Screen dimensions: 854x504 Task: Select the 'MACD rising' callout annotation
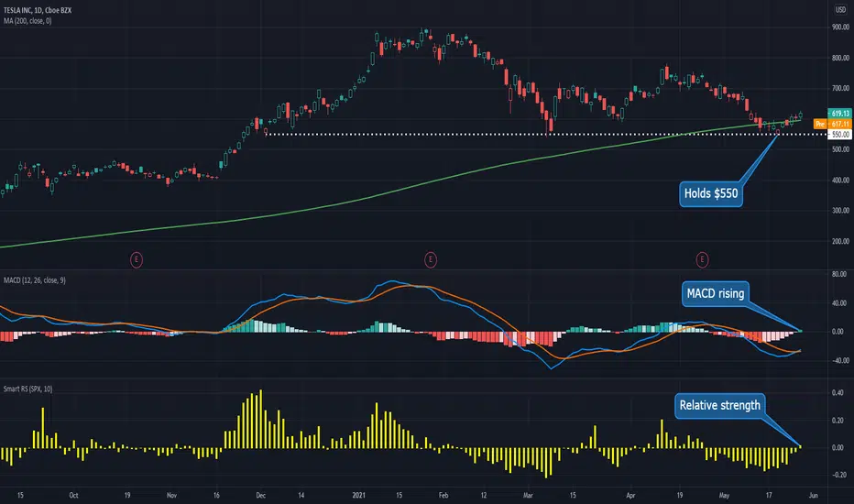715,293
